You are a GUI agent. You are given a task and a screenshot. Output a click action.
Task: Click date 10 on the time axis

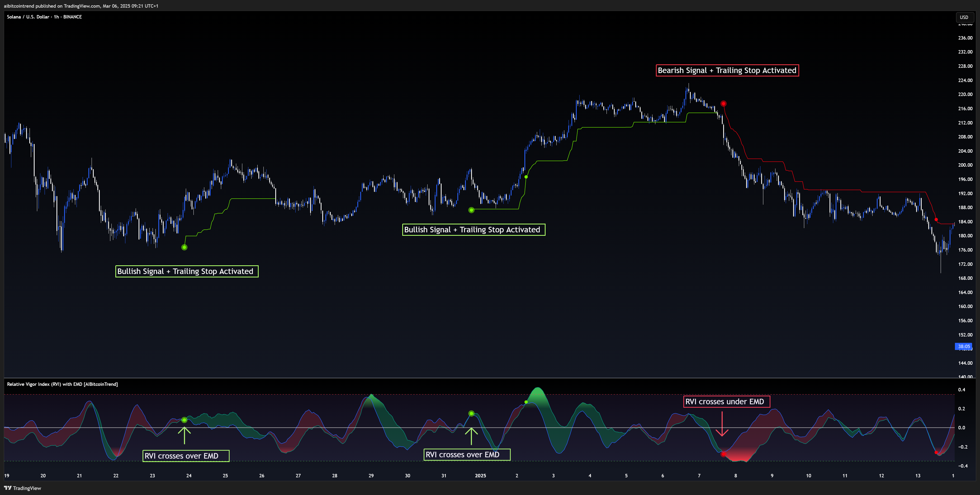(808, 475)
